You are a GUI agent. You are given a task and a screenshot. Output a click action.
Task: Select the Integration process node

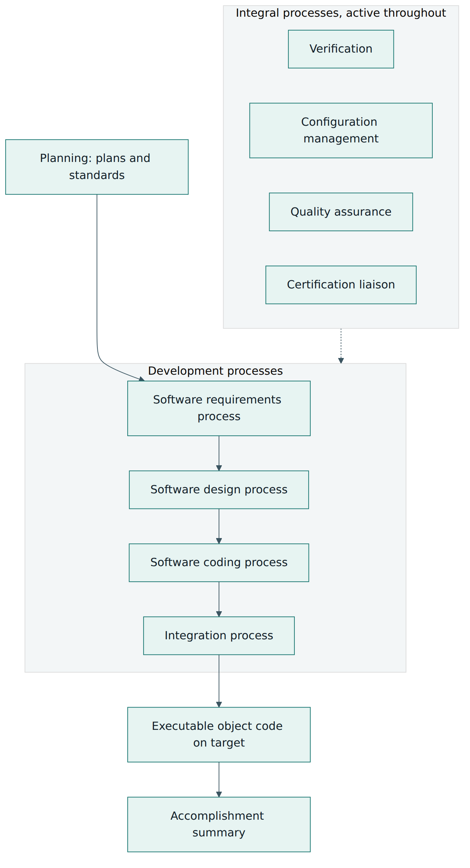tap(219, 635)
